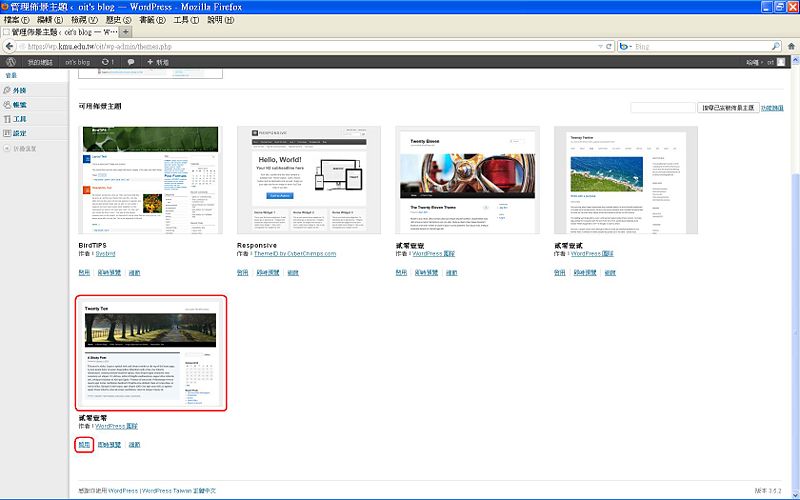800x500 pixels.
Task: Click the plus 新增 item in admin bar
Action: coord(158,62)
